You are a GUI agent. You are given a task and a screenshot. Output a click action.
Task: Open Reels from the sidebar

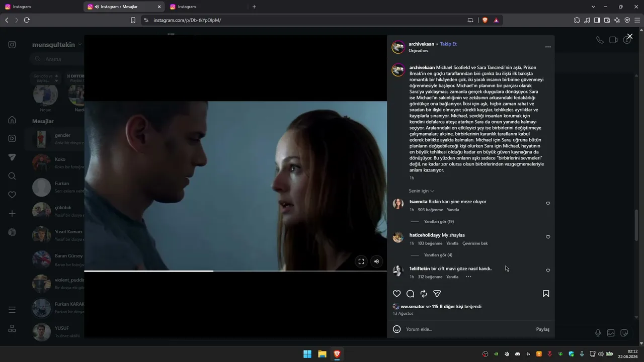point(12,138)
